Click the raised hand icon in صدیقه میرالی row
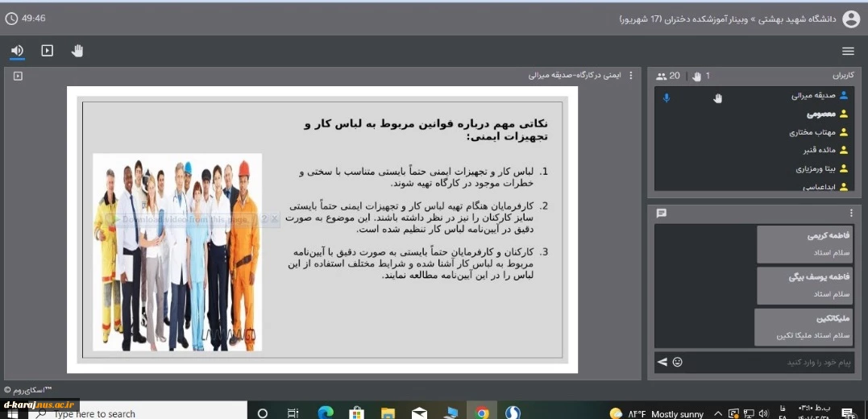The width and height of the screenshot is (868, 419). click(x=718, y=98)
